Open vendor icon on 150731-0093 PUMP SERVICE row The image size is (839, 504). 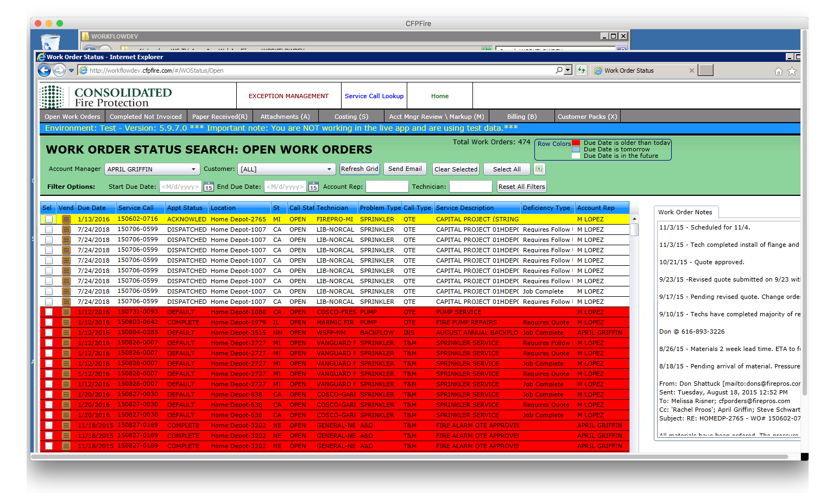pyautogui.click(x=66, y=312)
